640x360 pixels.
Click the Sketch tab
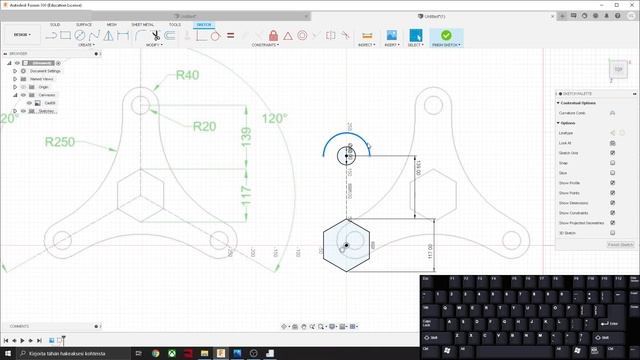(204, 25)
